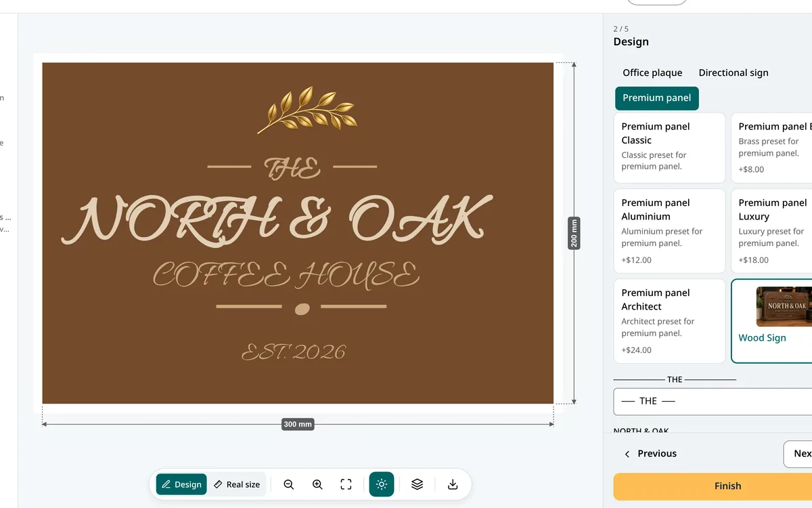This screenshot has height=508, width=812.
Task: Select the Premium panel tab
Action: tap(657, 98)
